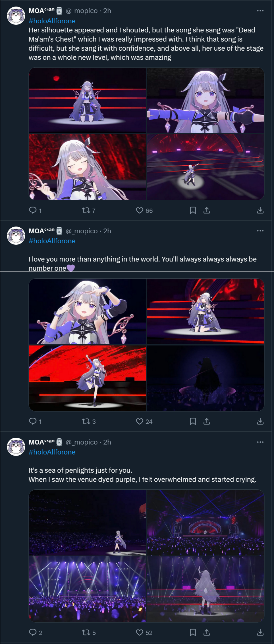274x644 pixels.
Task: Bookmark the "number one" tweet
Action: [x=193, y=421]
